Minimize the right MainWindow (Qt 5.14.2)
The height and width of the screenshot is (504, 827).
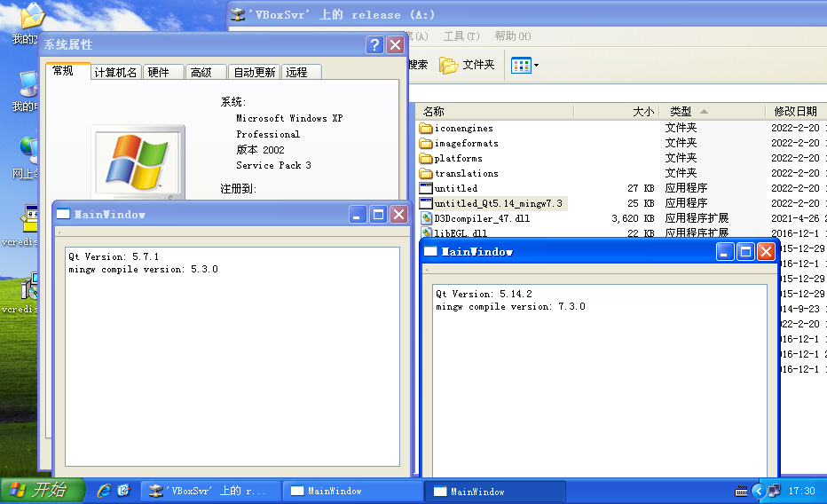(x=725, y=252)
